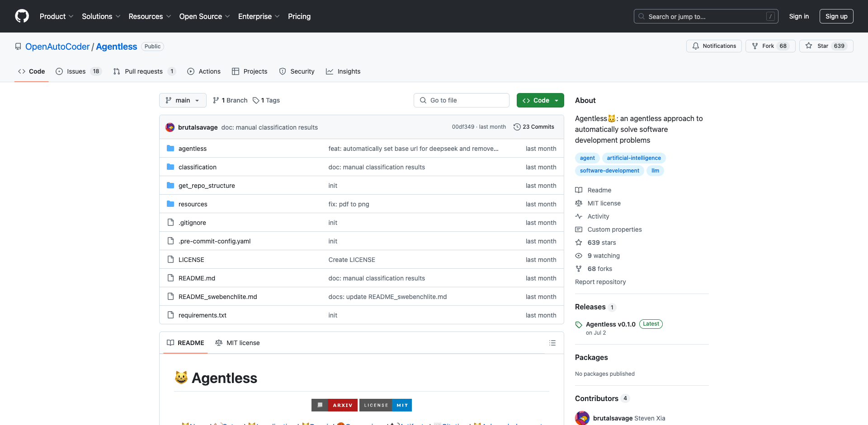Click Sign in link
868x425 pixels.
point(799,16)
